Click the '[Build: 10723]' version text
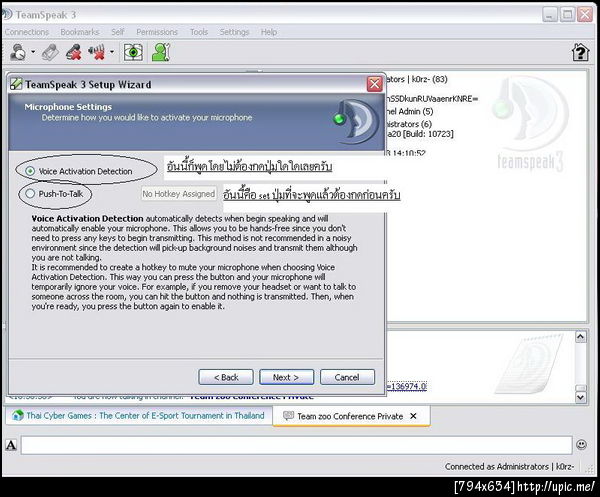Viewport: 600px width, 497px height. click(x=429, y=134)
